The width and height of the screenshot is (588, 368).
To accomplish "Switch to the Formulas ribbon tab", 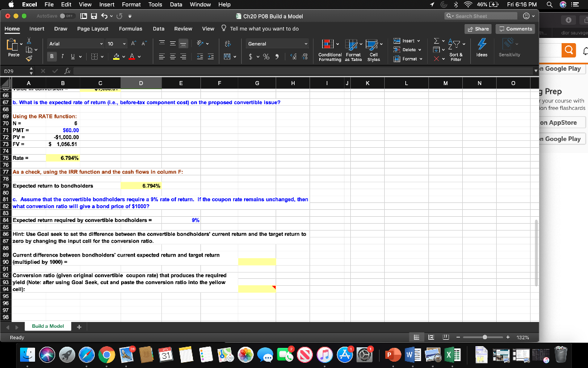I will click(x=130, y=29).
